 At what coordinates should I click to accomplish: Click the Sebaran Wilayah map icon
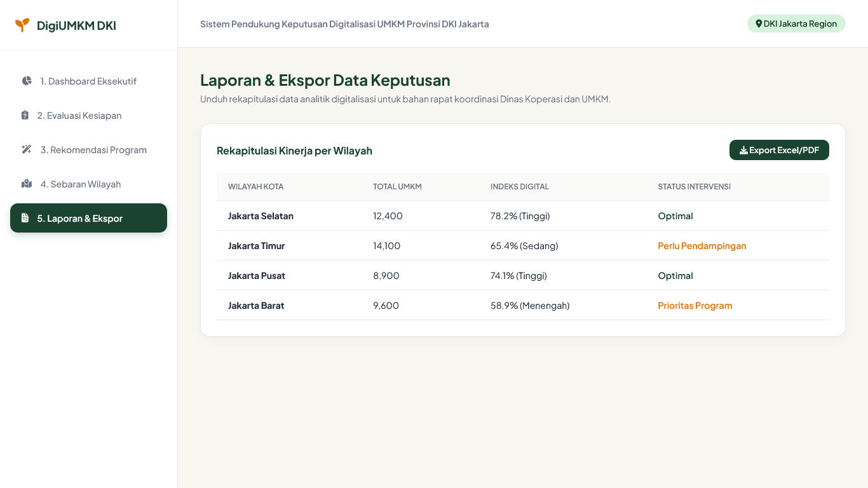(27, 184)
